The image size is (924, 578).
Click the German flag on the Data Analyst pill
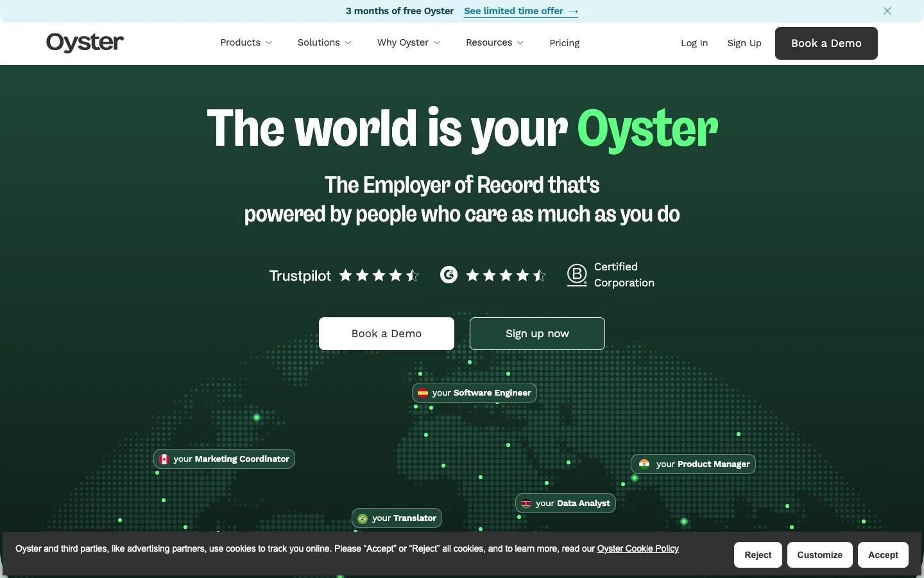coord(526,504)
